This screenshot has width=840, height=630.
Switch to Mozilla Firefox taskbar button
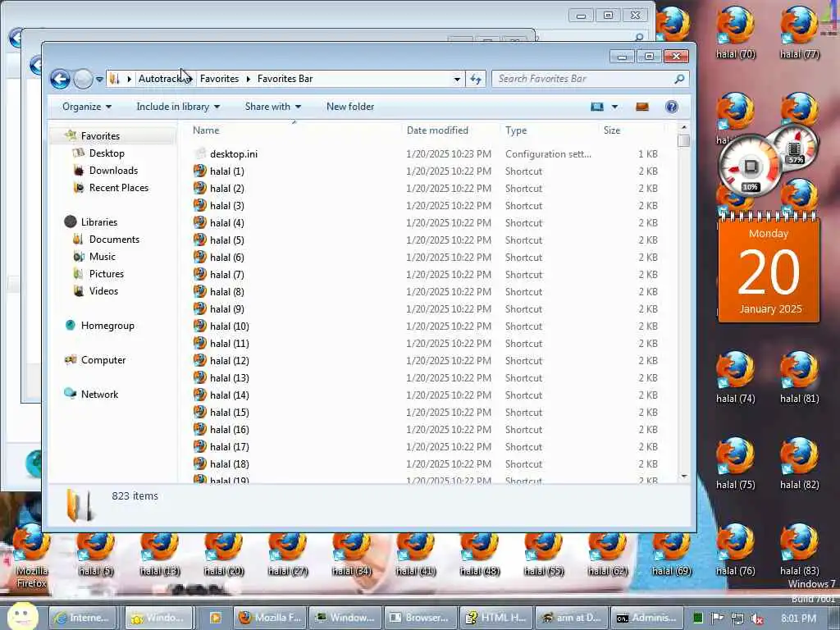click(271, 618)
